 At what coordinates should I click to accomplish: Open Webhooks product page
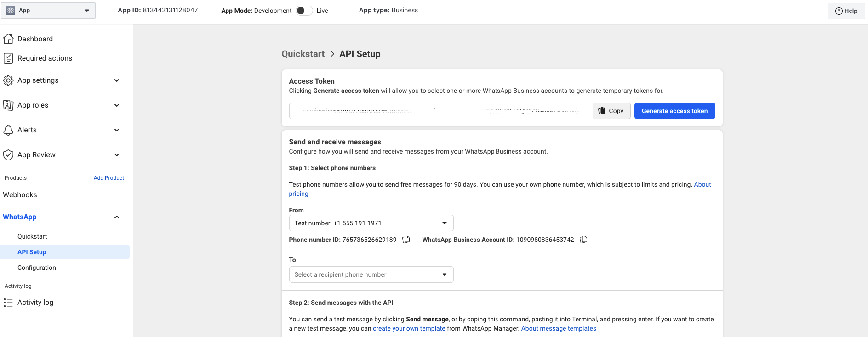click(20, 195)
